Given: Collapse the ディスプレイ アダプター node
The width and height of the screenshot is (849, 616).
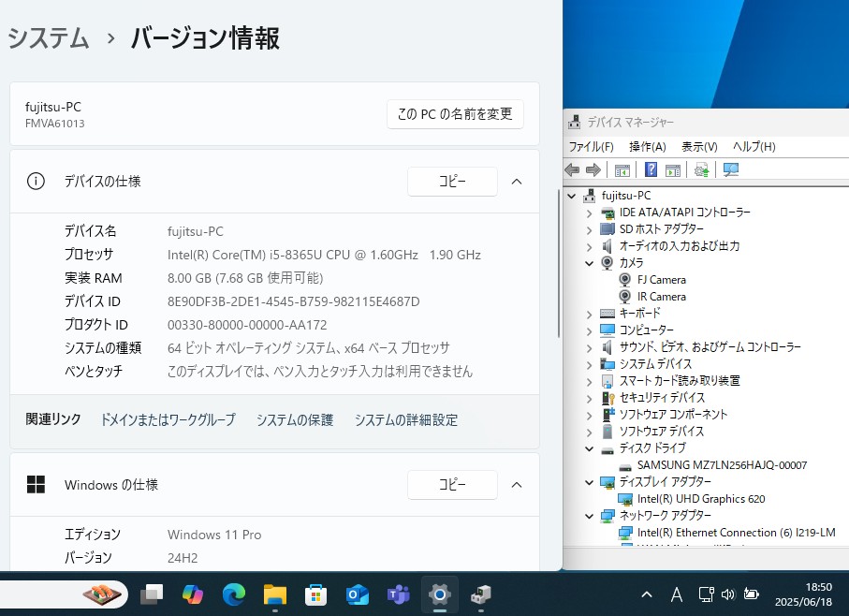Looking at the screenshot, I should pos(589,482).
